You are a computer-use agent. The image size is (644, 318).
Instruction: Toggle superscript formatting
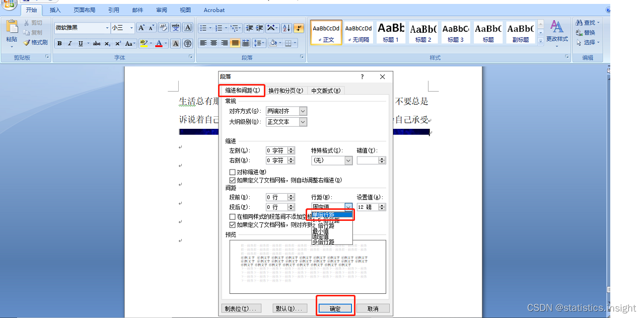click(x=117, y=43)
